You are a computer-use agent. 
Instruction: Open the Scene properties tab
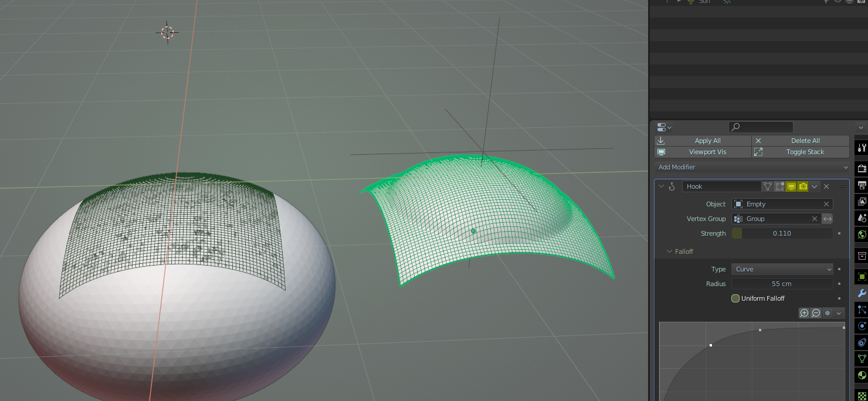(x=862, y=218)
